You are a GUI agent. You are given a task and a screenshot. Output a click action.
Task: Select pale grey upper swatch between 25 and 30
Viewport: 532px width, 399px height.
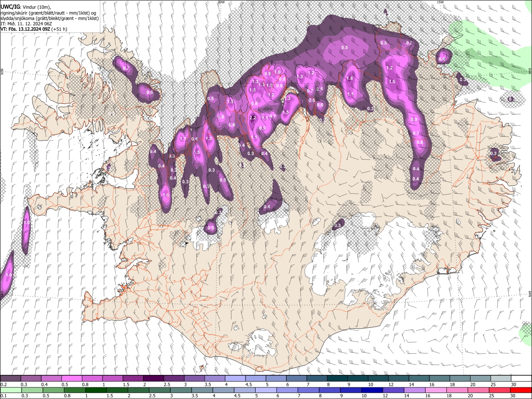501,379
